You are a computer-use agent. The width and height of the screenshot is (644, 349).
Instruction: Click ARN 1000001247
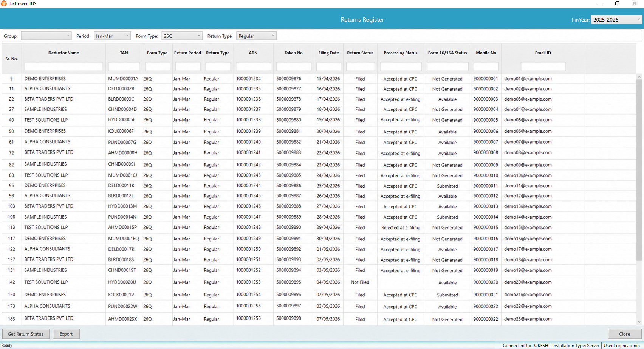[x=248, y=217]
